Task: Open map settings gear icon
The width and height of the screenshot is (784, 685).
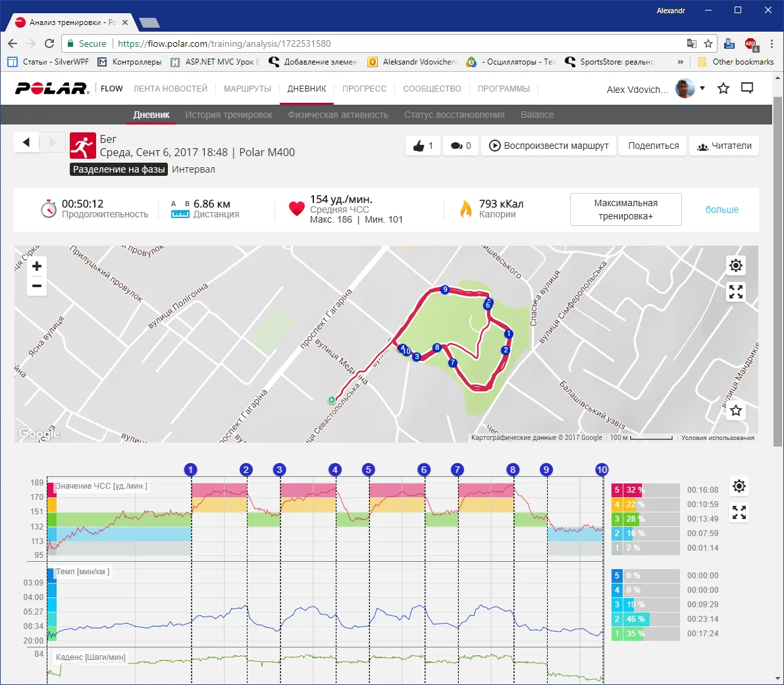Action: click(736, 265)
